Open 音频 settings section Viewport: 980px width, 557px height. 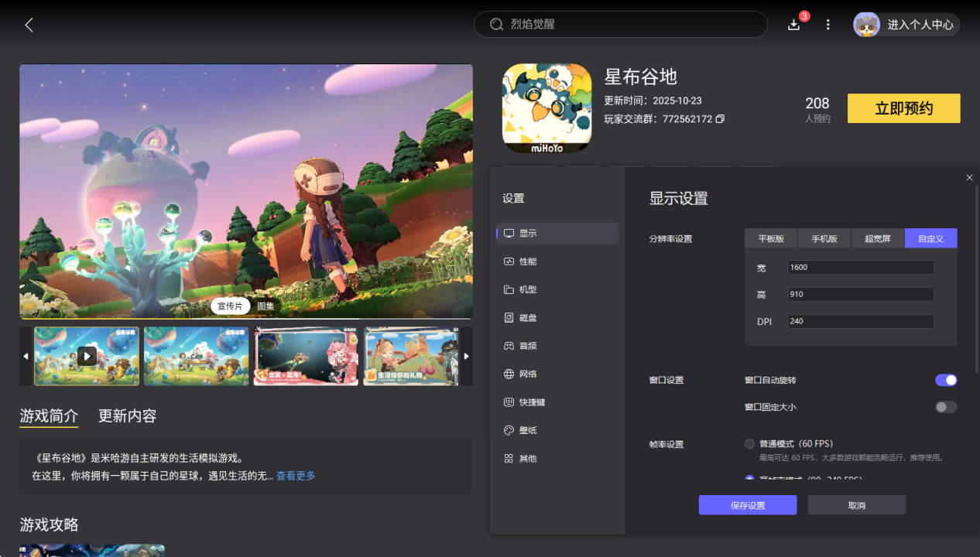557,346
